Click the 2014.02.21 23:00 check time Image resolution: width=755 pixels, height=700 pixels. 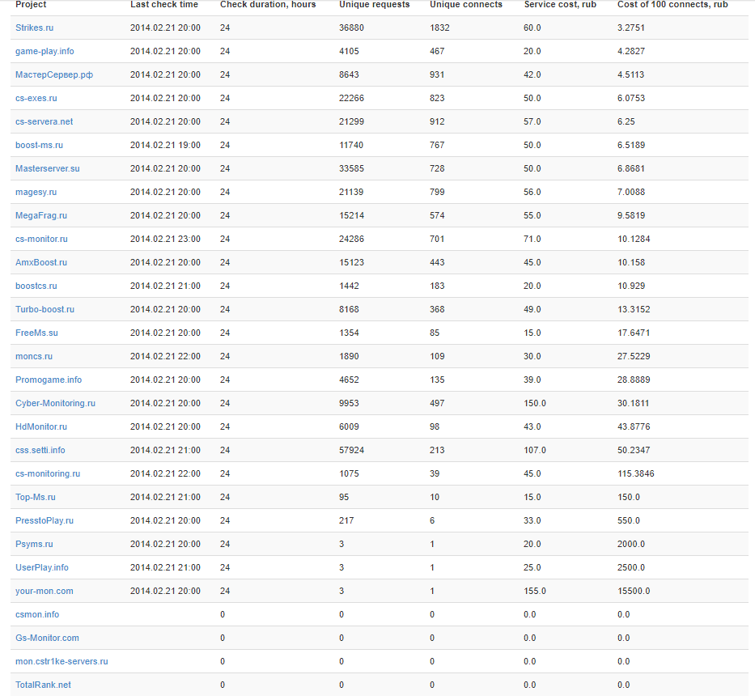(165, 240)
